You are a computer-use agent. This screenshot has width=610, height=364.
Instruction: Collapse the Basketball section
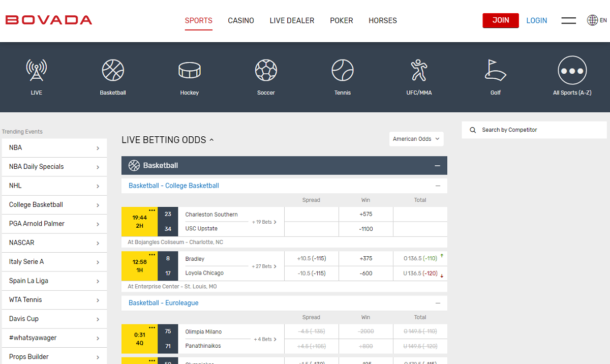coord(437,166)
